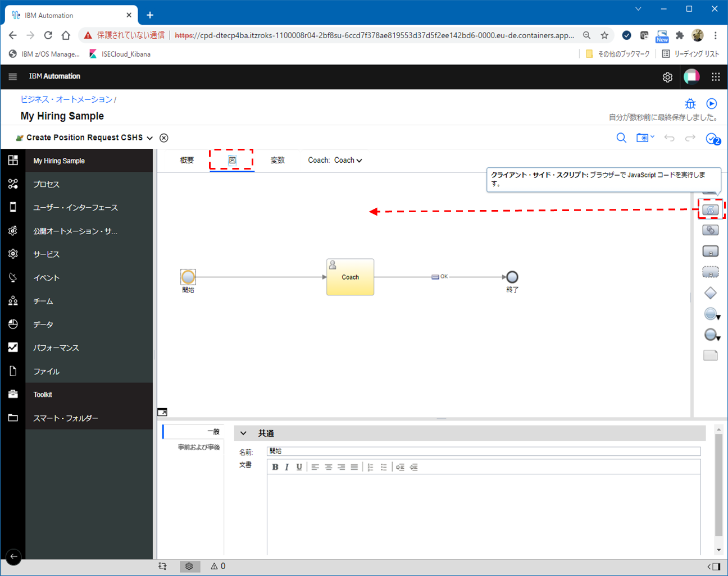The image size is (728, 576).
Task: Open search with the magnifier icon
Action: (x=621, y=138)
